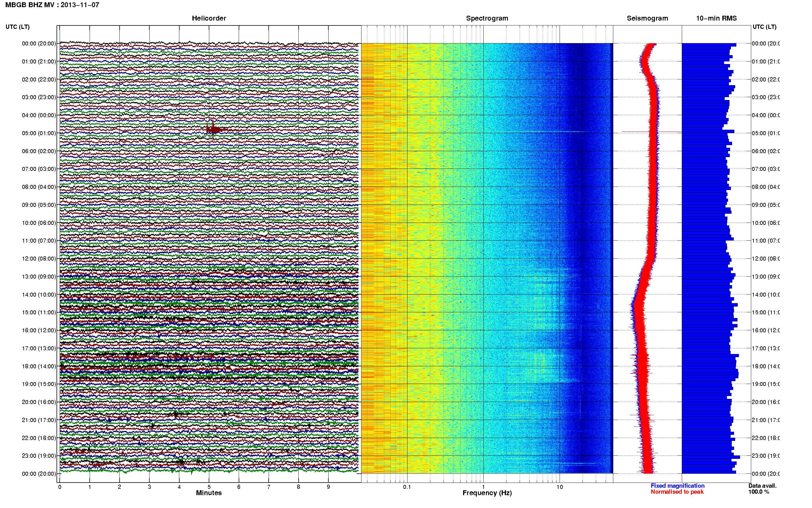The height and width of the screenshot is (508, 812).
Task: Click the Normalised to peak legend text
Action: 677,492
